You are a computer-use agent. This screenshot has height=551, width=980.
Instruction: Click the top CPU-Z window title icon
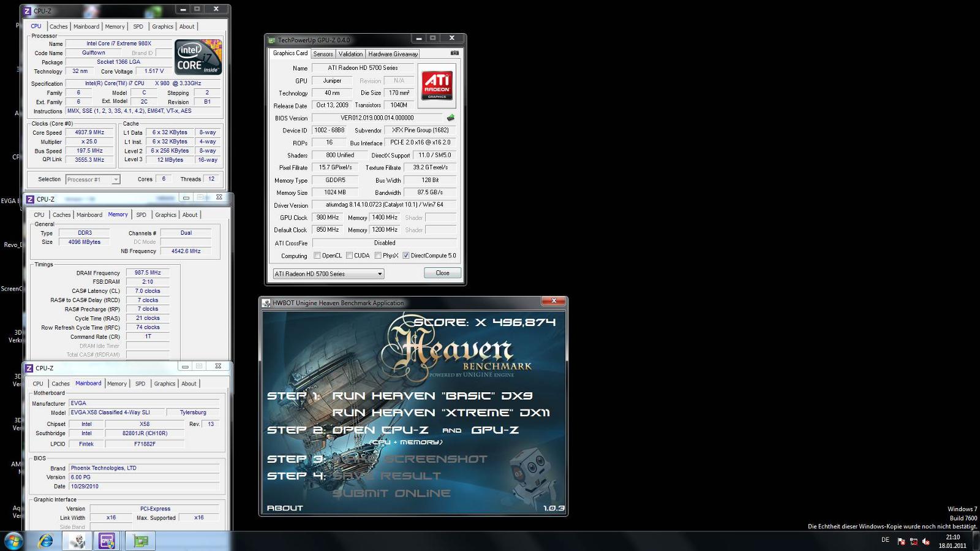point(28,10)
